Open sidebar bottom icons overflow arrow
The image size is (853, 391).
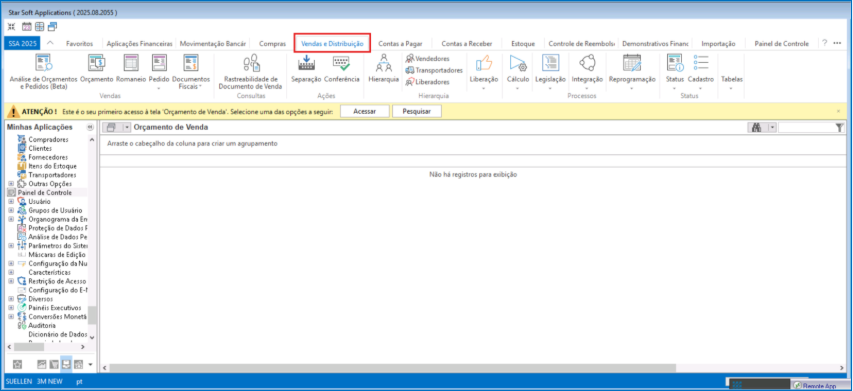click(x=90, y=364)
